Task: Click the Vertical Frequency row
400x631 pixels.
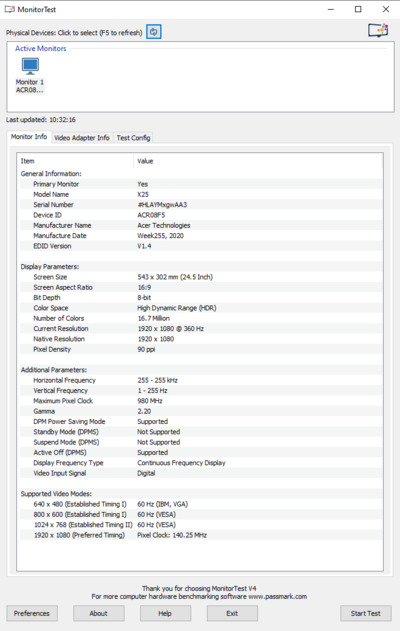Action: point(200,391)
